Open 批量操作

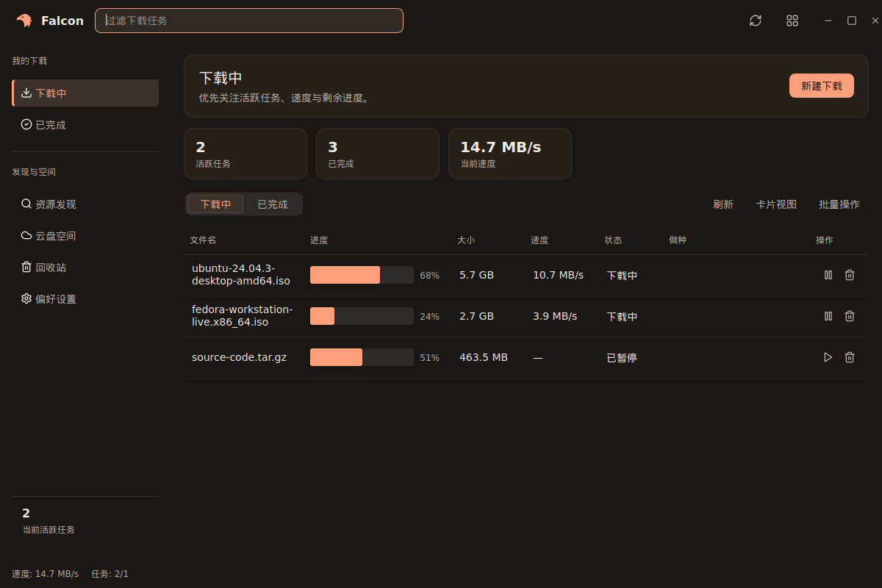839,204
